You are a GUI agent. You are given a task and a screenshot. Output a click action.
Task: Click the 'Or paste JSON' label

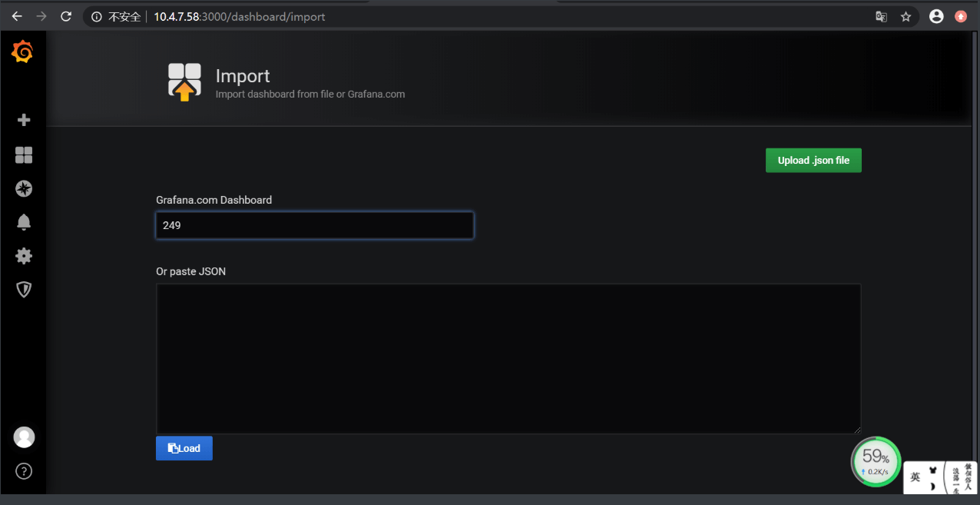tap(191, 271)
